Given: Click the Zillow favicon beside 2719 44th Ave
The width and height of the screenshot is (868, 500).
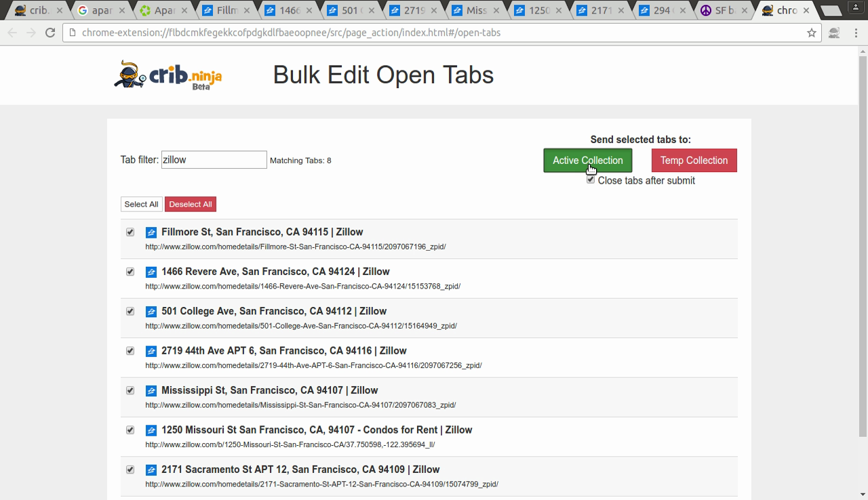Looking at the screenshot, I should coord(151,352).
